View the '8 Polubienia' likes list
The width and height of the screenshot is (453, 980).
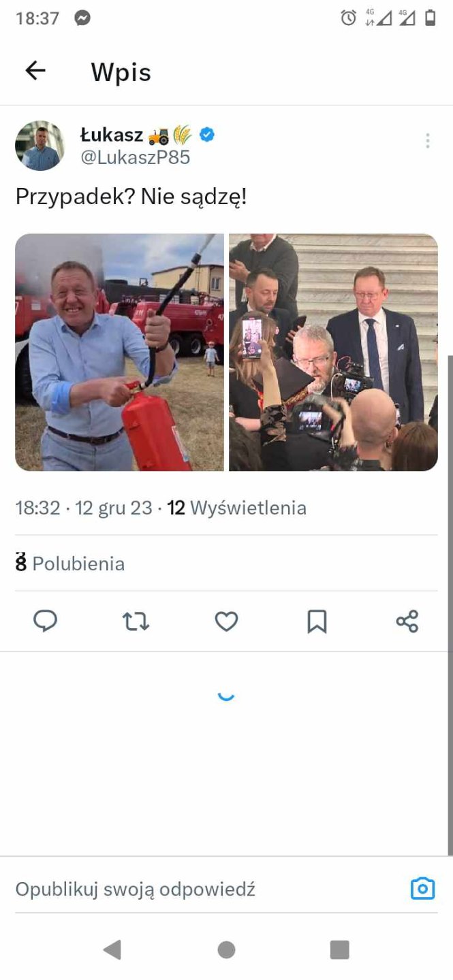pos(70,563)
